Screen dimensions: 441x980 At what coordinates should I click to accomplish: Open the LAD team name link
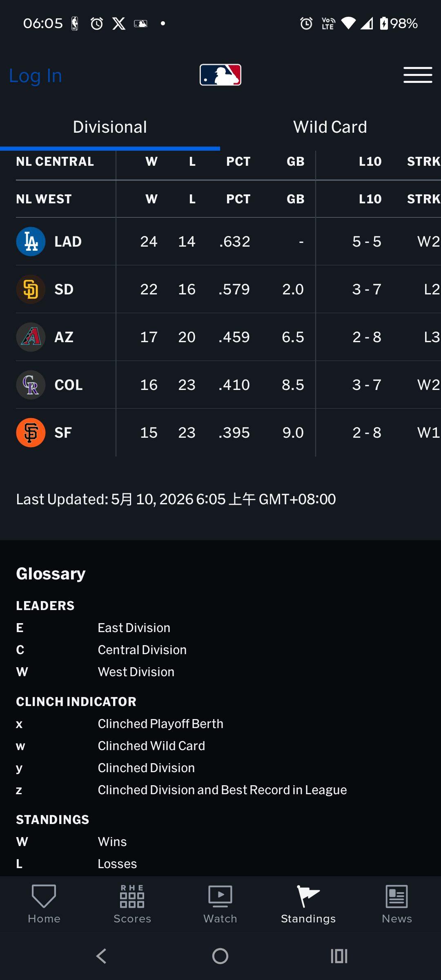pos(68,241)
